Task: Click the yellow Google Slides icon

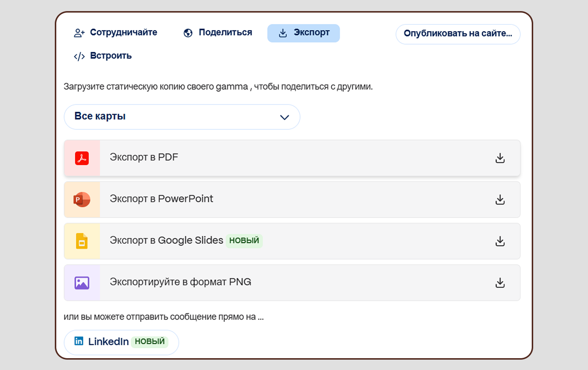Action: (82, 241)
